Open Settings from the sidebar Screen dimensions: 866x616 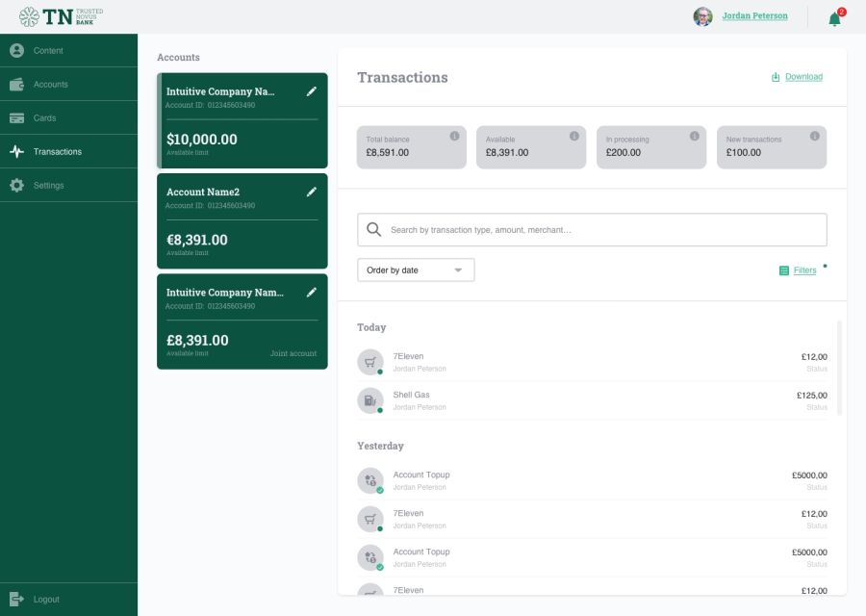(x=48, y=186)
